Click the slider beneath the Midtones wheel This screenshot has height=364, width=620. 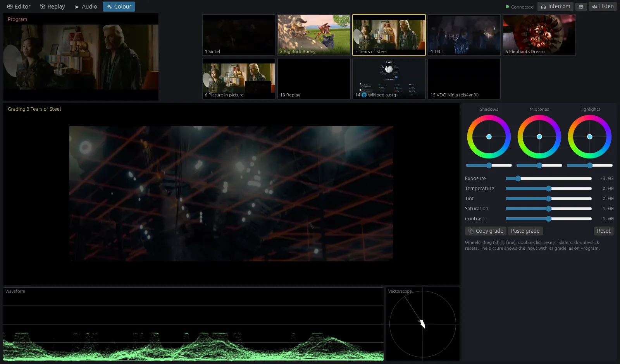[x=539, y=165]
